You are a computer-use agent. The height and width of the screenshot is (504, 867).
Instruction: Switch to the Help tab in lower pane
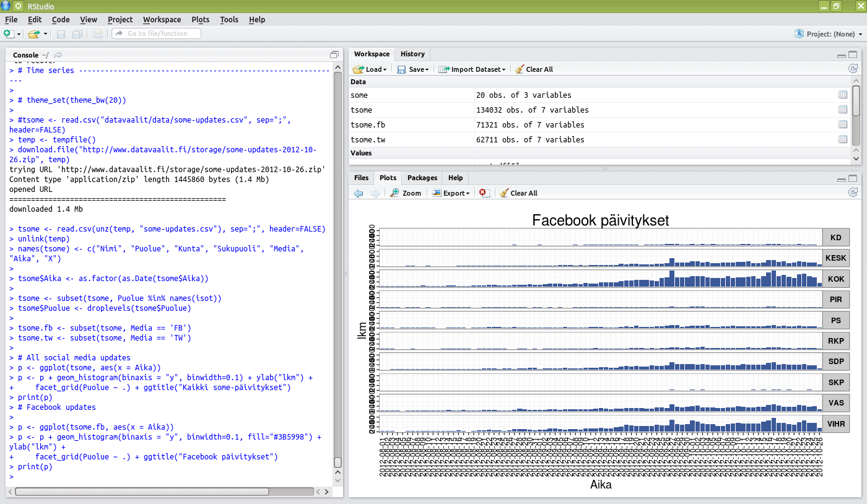click(x=455, y=178)
